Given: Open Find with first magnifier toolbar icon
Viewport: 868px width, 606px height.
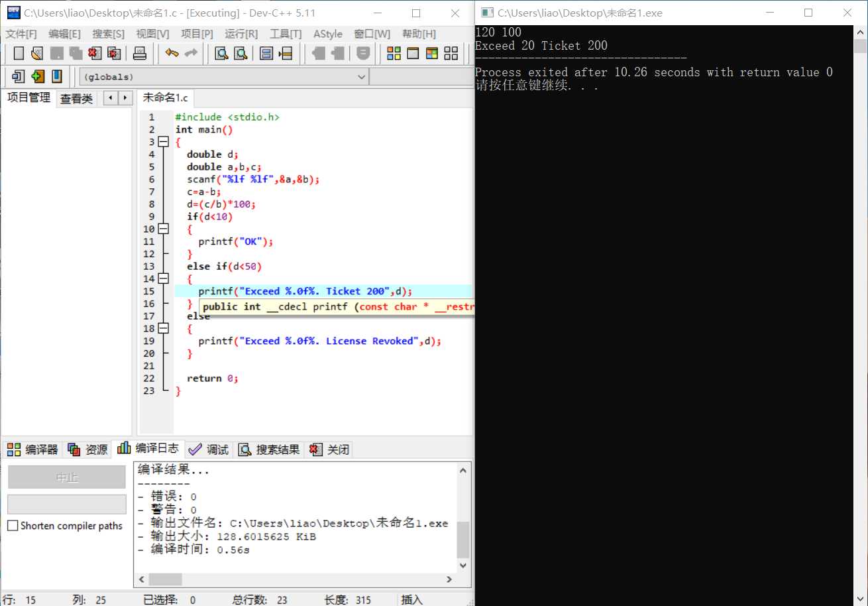Looking at the screenshot, I should [x=221, y=53].
